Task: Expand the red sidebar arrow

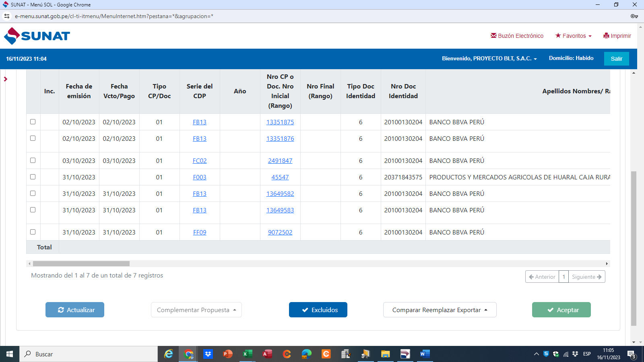Action: [x=6, y=79]
